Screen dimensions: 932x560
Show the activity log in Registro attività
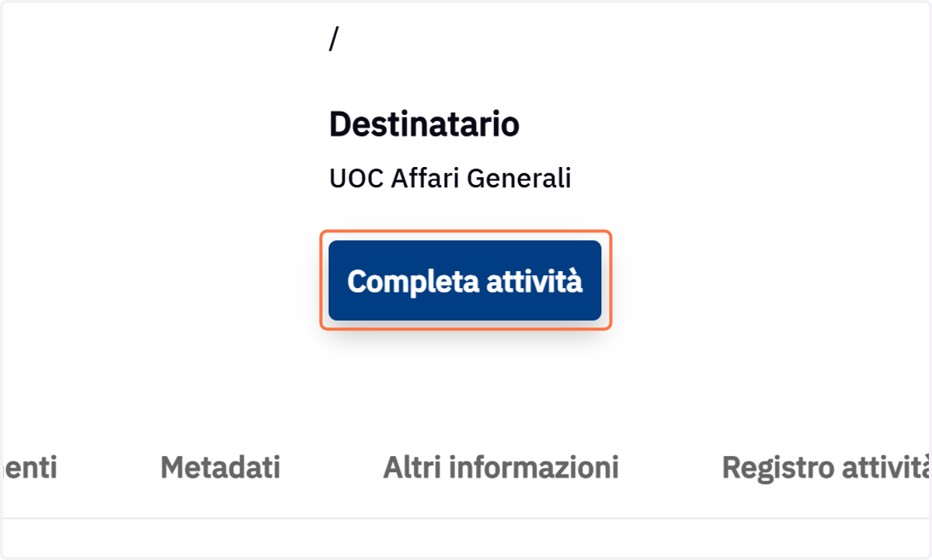826,468
